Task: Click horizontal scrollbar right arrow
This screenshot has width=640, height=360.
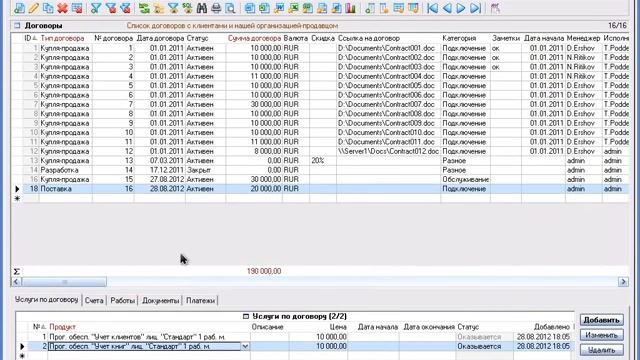Action: tap(623, 282)
